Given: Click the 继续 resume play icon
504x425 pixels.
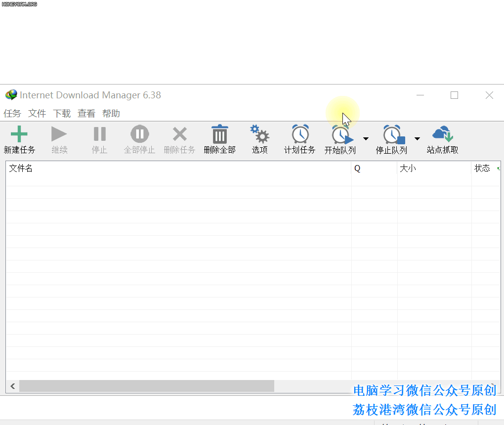Looking at the screenshot, I should tap(59, 134).
